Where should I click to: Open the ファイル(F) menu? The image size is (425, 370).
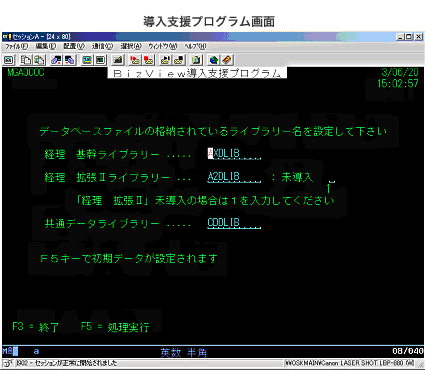tap(16, 46)
